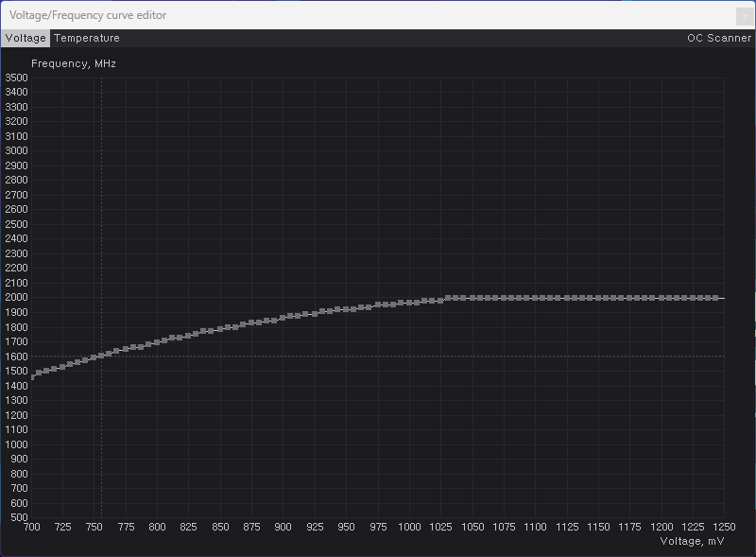Click the 3000 frequency axis value
The height and width of the screenshot is (557, 756).
(16, 150)
